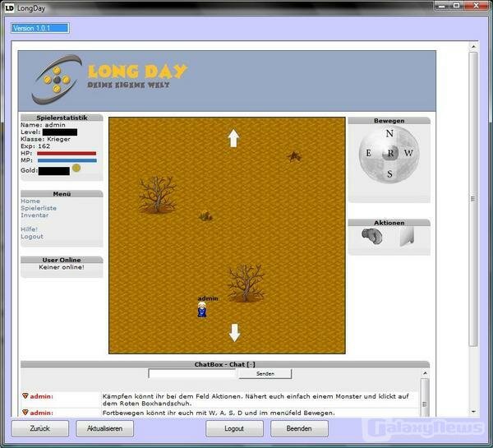Click the white up arrow on map
The width and height of the screenshot is (493, 448).
tap(233, 138)
